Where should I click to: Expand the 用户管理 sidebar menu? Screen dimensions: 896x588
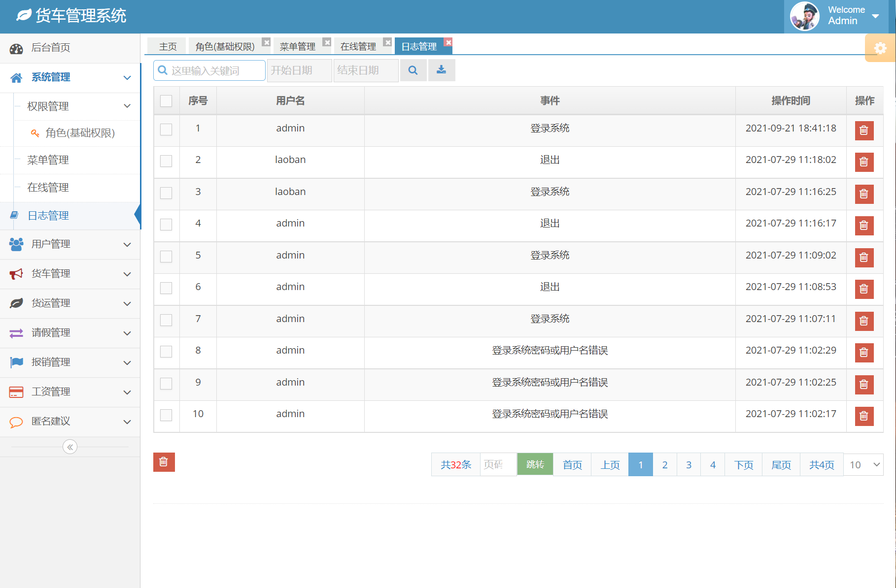tap(70, 244)
